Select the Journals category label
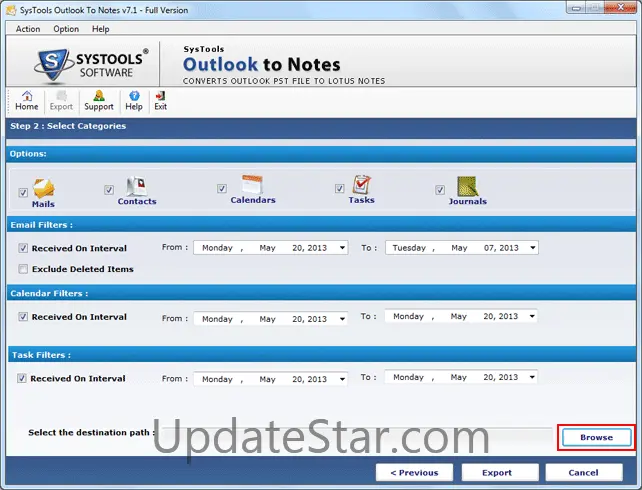642x490 pixels. tap(468, 201)
